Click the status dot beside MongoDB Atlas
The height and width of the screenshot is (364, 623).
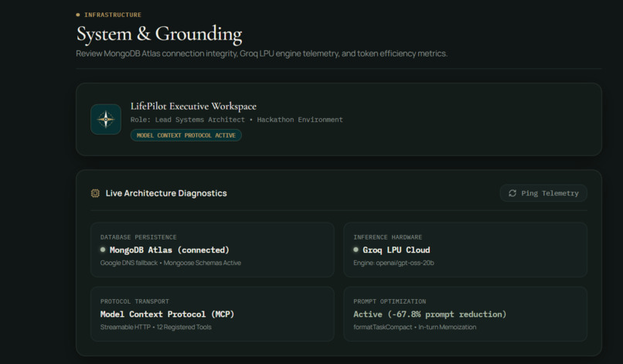pyautogui.click(x=103, y=250)
